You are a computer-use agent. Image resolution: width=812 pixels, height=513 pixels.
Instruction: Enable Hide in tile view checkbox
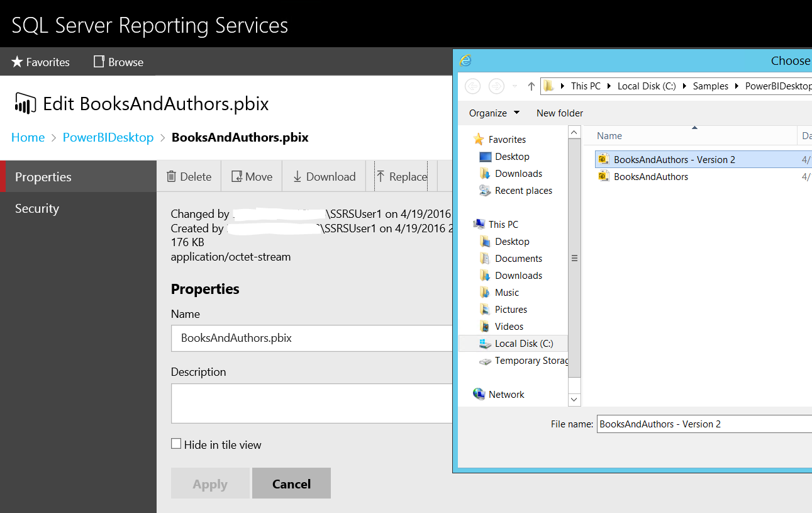[x=176, y=444]
